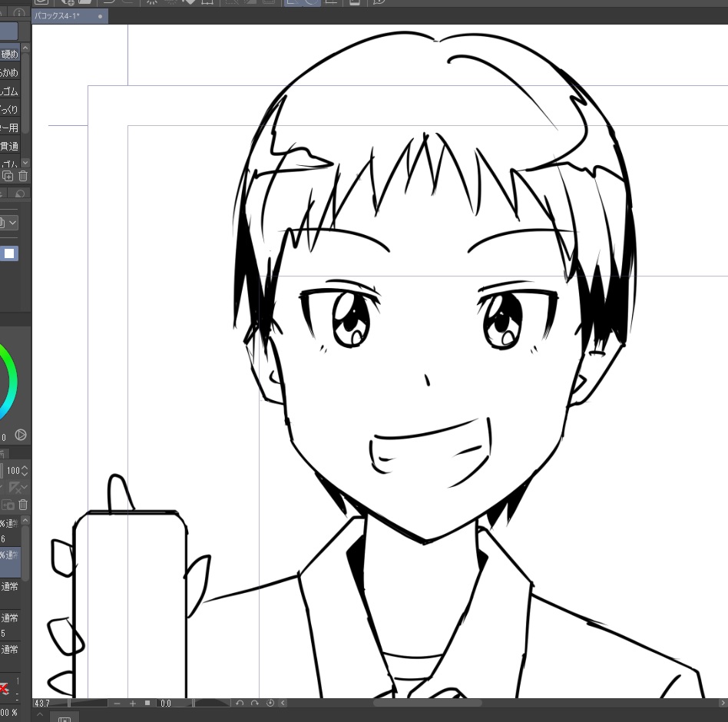Delete the selected layer with the trash icon
Viewport: 728px width, 722px height.
[23, 504]
